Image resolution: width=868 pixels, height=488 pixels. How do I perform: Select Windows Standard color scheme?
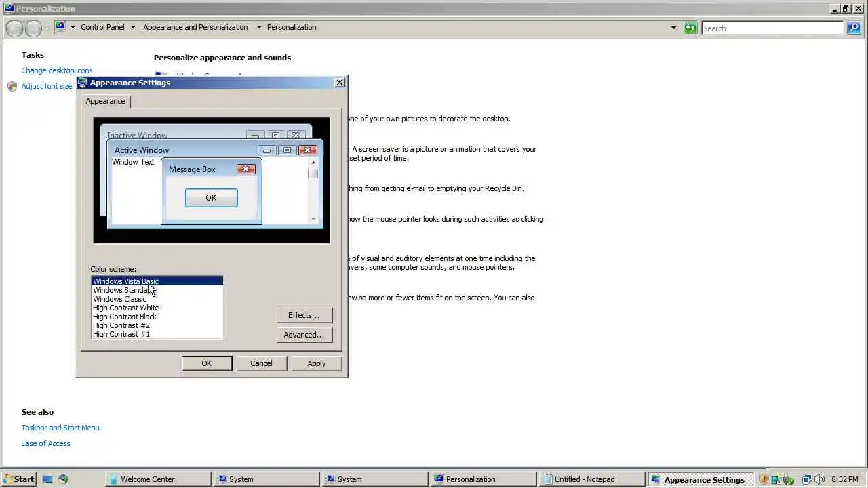157,290
